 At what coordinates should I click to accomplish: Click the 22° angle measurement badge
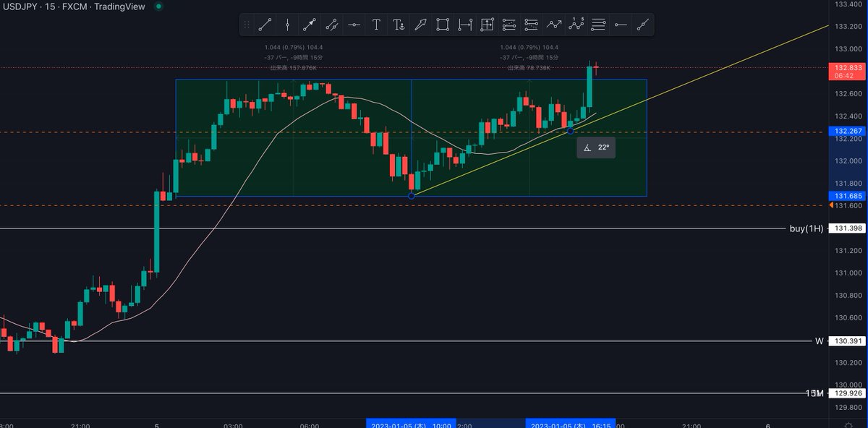click(596, 147)
